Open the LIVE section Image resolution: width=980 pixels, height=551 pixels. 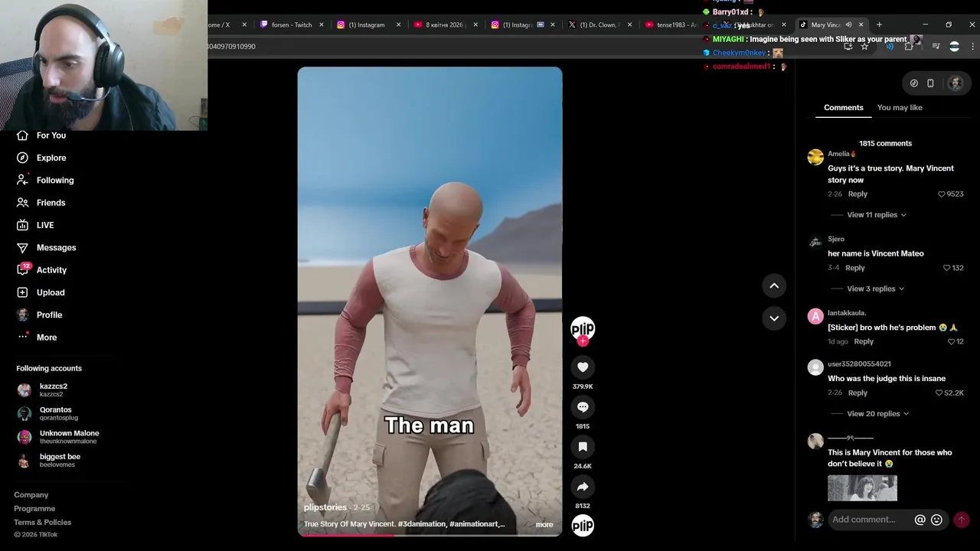(x=34, y=225)
